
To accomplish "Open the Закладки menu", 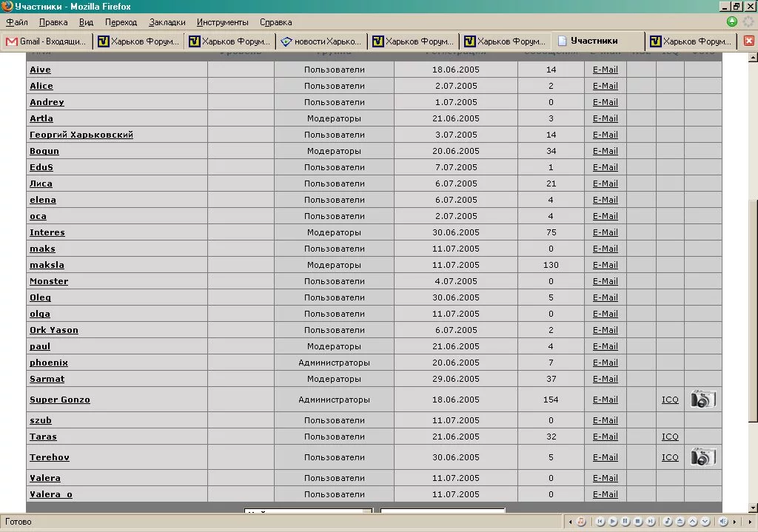I will (167, 22).
